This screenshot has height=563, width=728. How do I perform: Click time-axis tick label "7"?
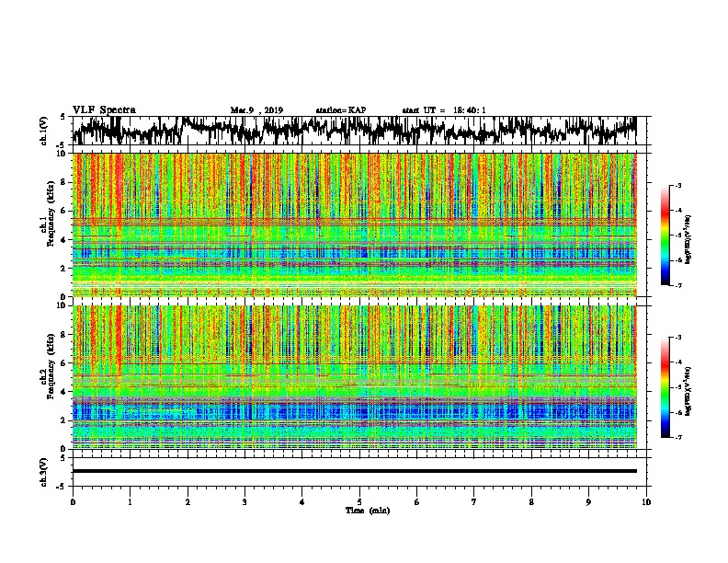[474, 502]
